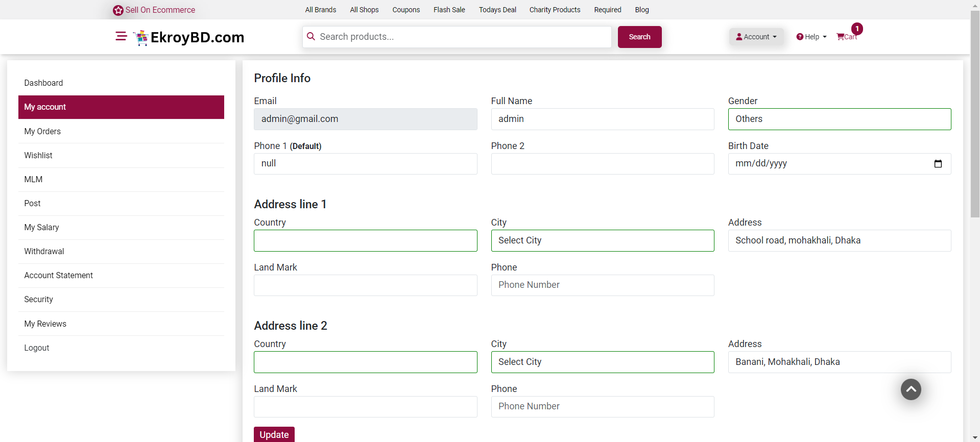Open the Gender dropdown showing Others
980x442 pixels.
coord(839,119)
